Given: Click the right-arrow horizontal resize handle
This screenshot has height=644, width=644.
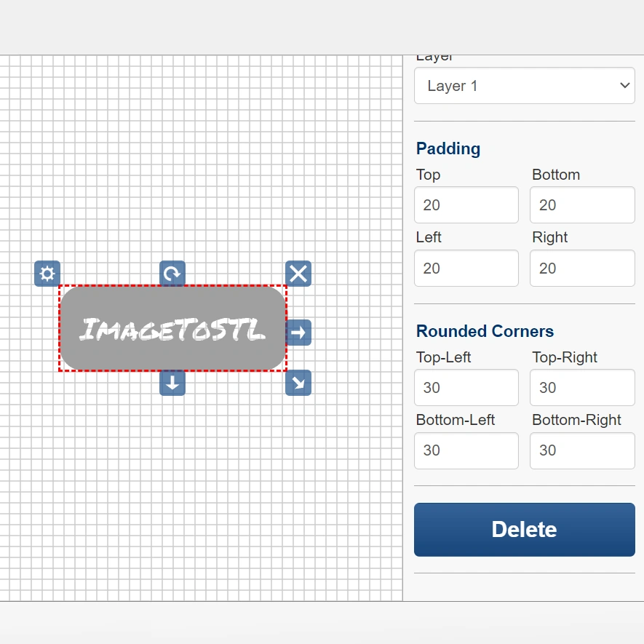Looking at the screenshot, I should pyautogui.click(x=298, y=333).
